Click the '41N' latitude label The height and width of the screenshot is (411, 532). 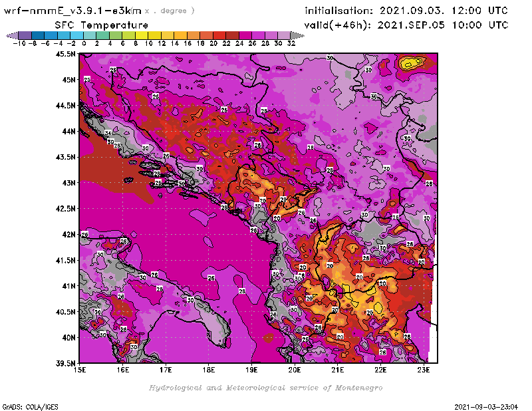click(68, 286)
